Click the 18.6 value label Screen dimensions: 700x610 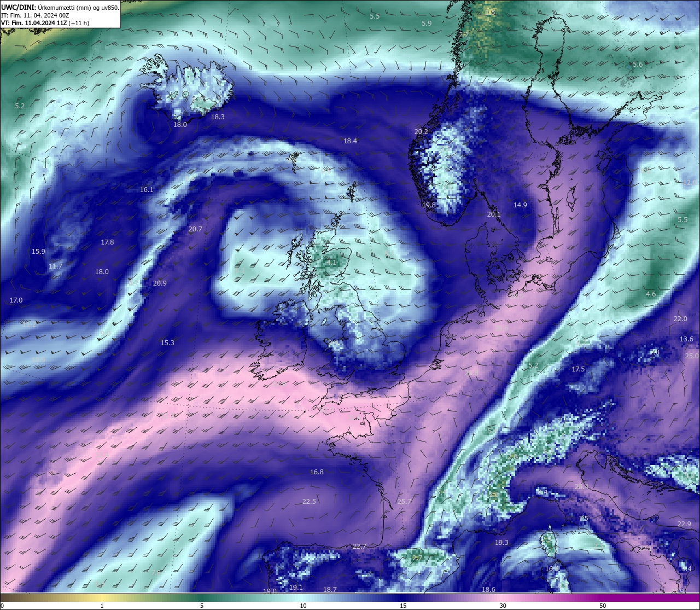pyautogui.click(x=488, y=590)
